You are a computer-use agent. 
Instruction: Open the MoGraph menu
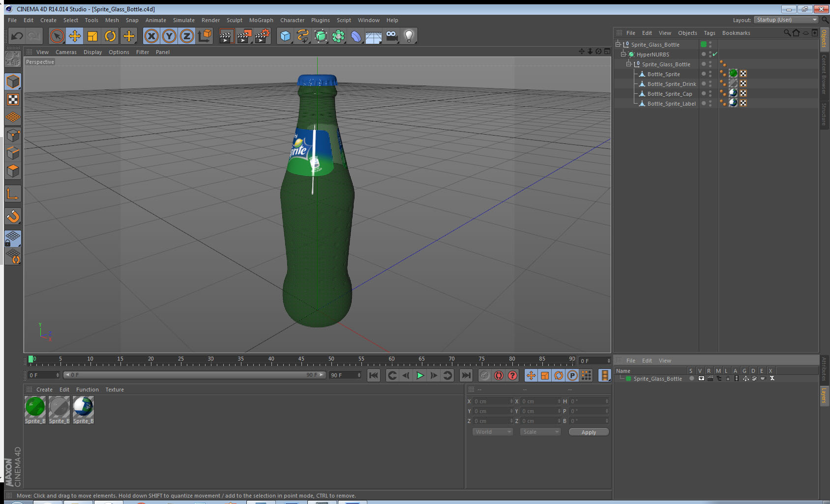[x=261, y=20]
